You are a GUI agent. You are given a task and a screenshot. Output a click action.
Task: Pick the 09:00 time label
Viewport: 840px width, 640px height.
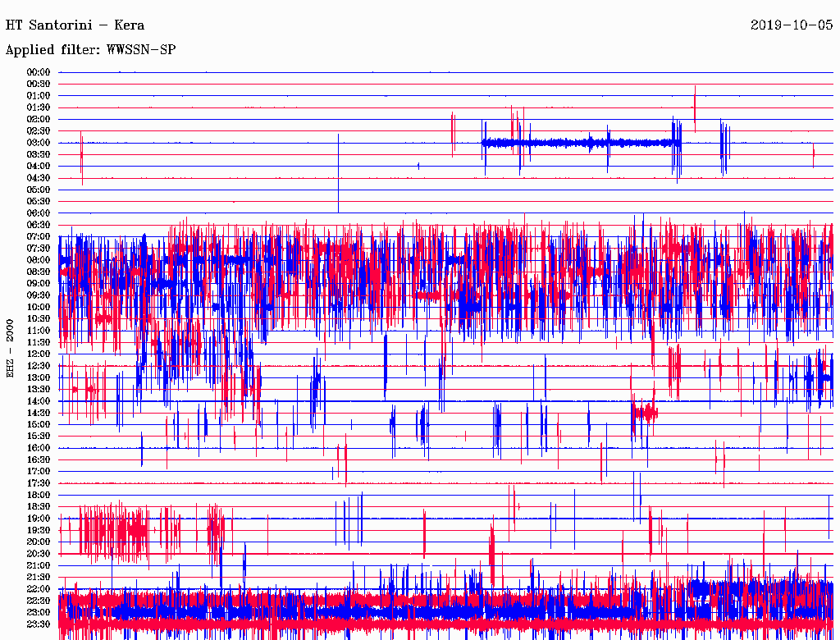click(39, 283)
